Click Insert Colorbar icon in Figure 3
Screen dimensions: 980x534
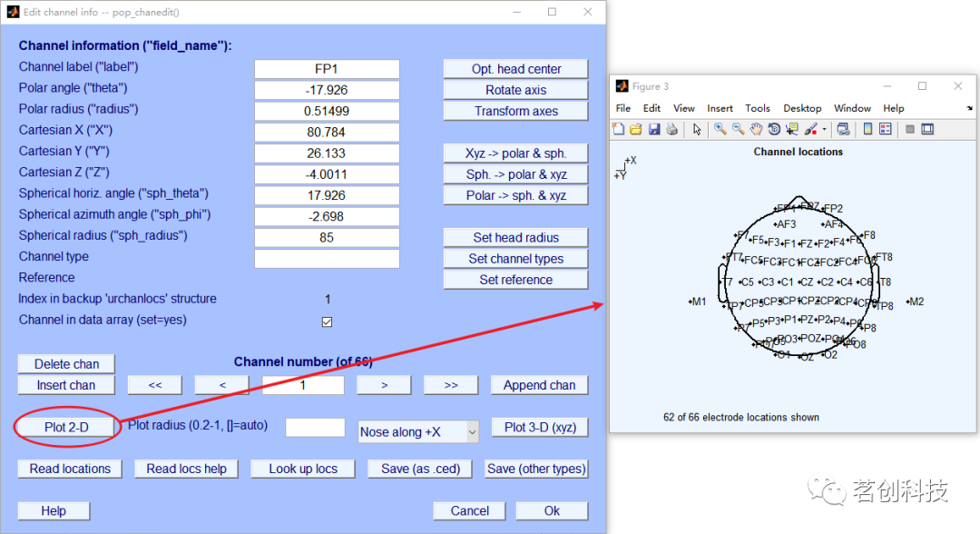pos(867,129)
